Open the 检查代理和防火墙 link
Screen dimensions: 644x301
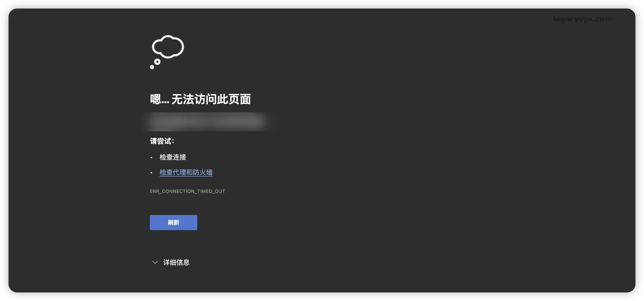(186, 172)
